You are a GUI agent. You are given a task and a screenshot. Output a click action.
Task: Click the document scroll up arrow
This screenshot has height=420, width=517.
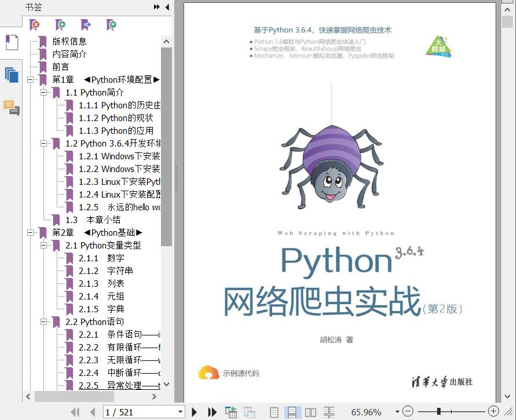507,10
